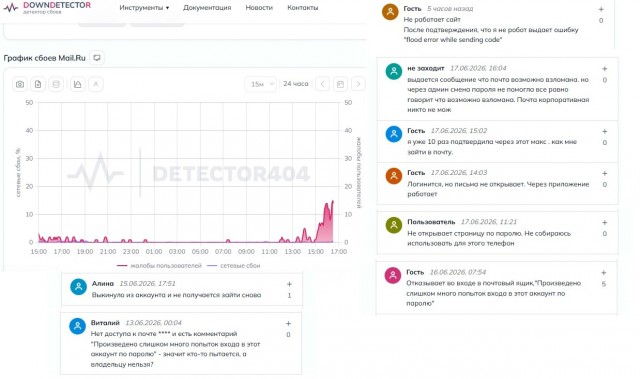Click the Пользователь username
Image resolution: width=640 pixels, height=379 pixels.
431,222
